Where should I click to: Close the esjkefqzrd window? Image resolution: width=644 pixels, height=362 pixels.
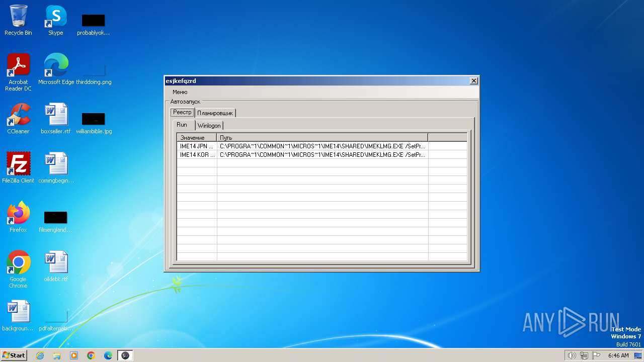coord(473,81)
